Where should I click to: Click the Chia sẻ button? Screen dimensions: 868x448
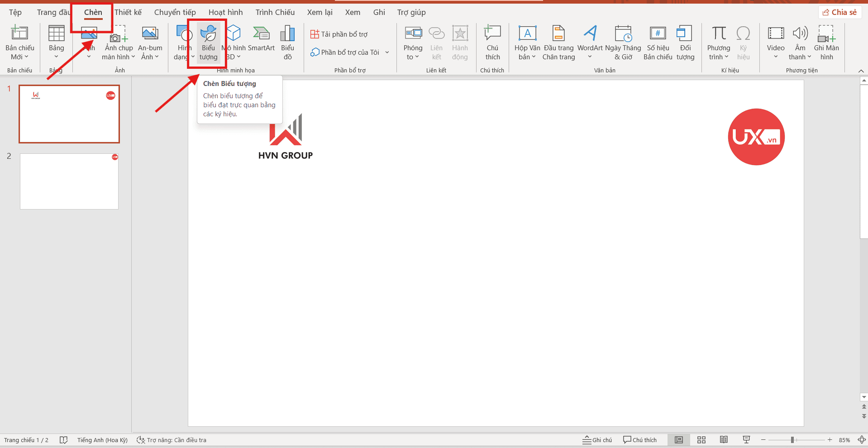(x=839, y=12)
